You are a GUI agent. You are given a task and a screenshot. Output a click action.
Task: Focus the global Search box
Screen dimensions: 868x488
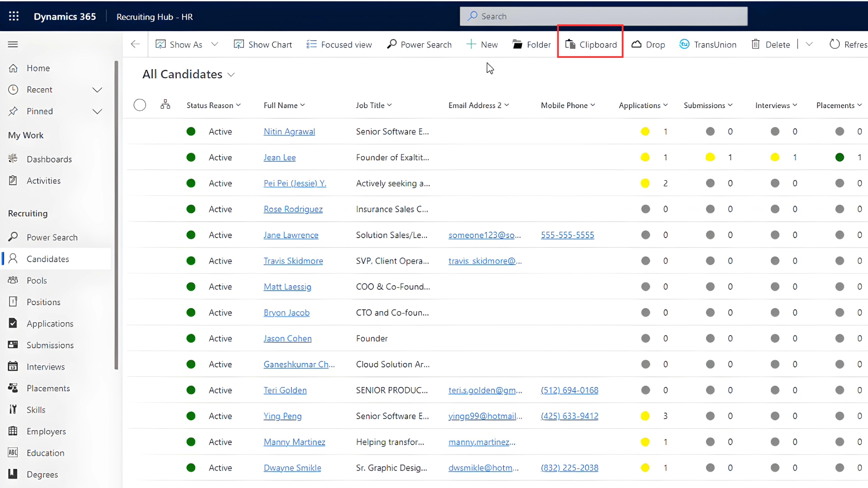click(x=604, y=16)
